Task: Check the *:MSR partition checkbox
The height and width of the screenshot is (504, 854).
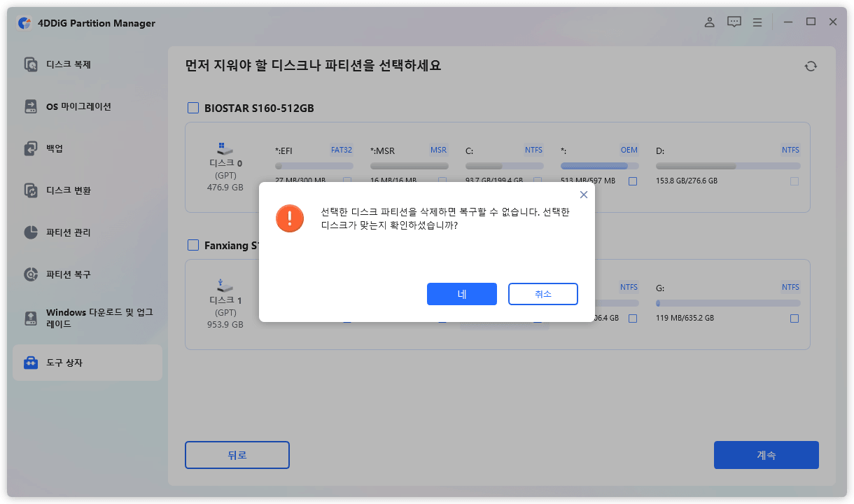Action: click(442, 181)
